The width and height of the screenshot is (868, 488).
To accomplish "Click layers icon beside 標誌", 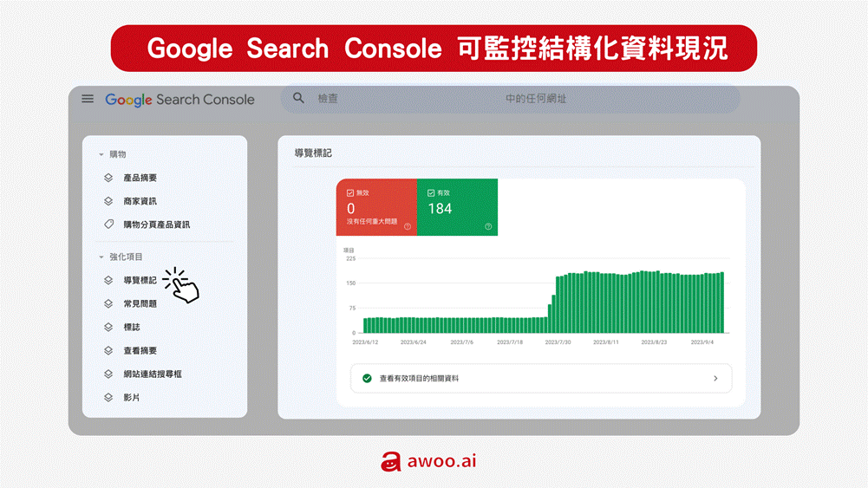I will [x=108, y=327].
